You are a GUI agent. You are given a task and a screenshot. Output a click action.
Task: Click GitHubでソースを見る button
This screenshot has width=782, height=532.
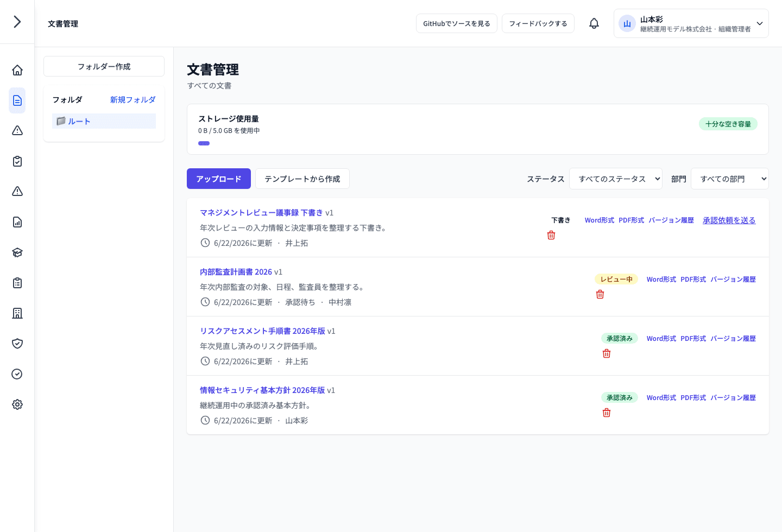pos(457,23)
